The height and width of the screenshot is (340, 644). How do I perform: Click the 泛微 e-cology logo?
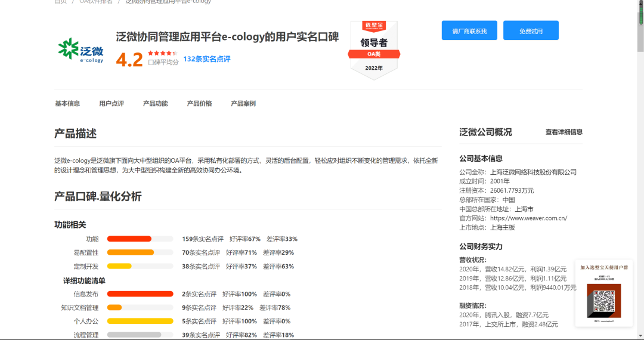pos(80,50)
